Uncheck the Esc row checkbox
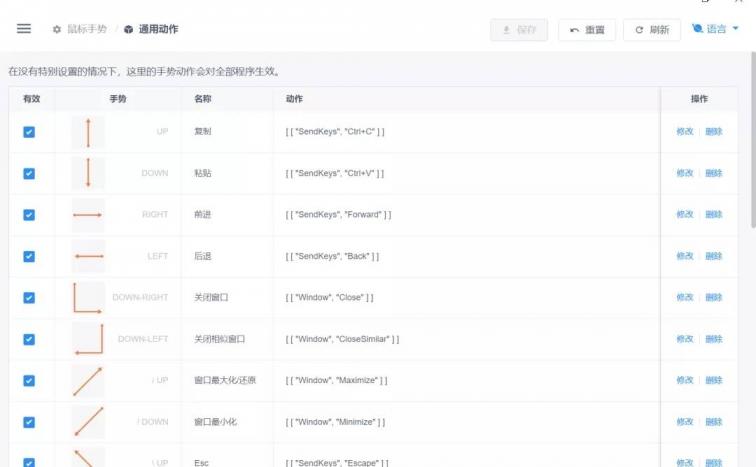 tap(29, 463)
